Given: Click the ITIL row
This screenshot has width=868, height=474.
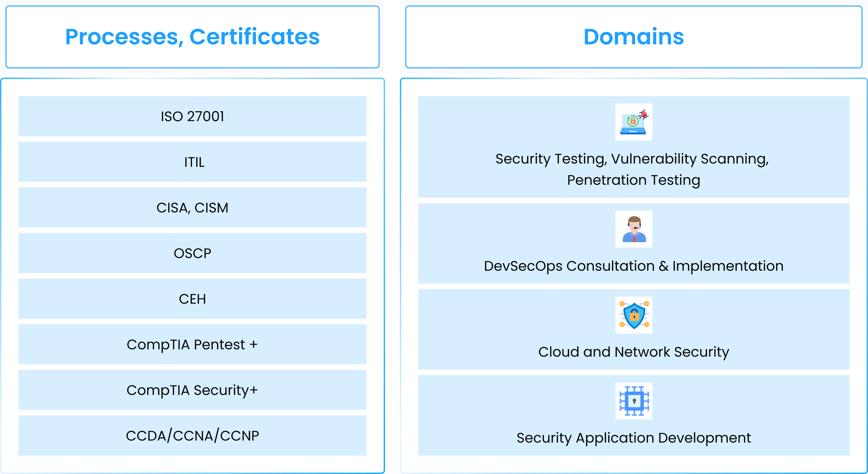Looking at the screenshot, I should [192, 162].
